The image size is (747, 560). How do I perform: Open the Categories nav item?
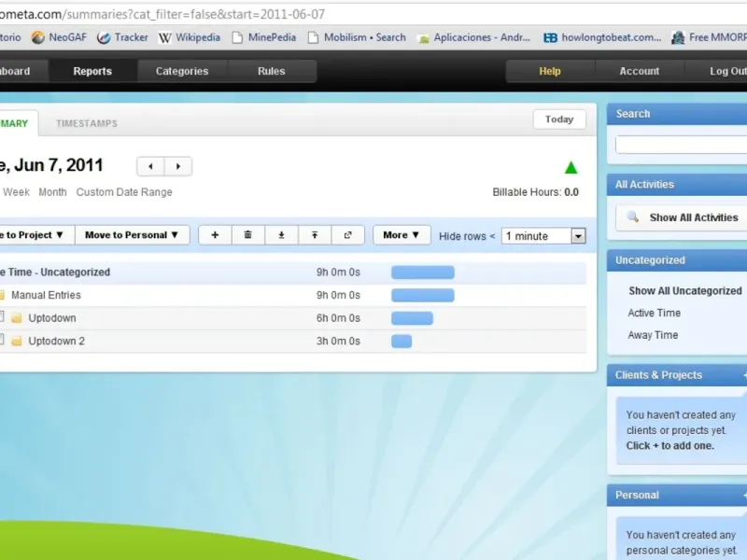[x=182, y=71]
